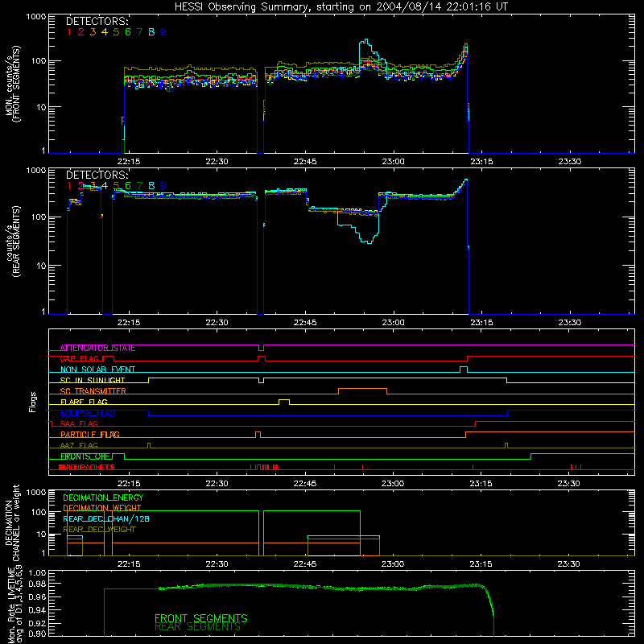Click the FRONTS_OFF flag label
The height and width of the screenshot is (644, 644).
coord(85,456)
